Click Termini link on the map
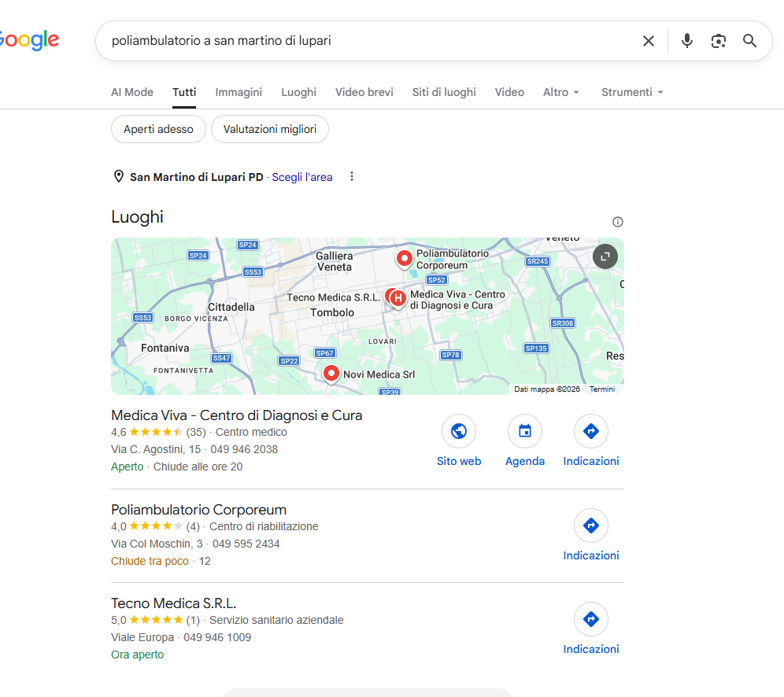Image resolution: width=784 pixels, height=697 pixels. tap(602, 389)
